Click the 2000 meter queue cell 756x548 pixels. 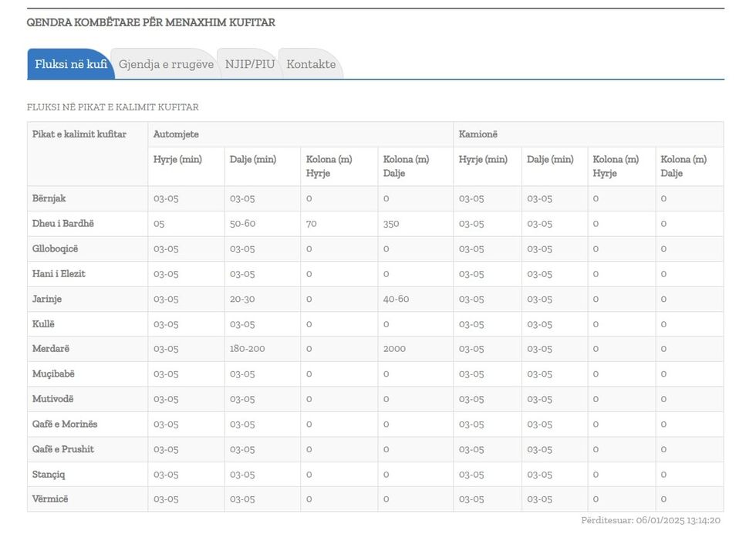click(394, 349)
